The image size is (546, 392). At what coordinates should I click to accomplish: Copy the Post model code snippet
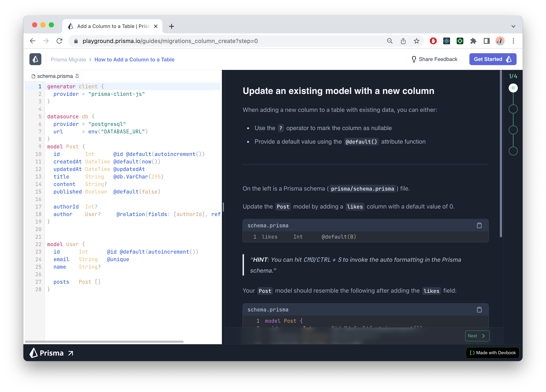tap(479, 310)
